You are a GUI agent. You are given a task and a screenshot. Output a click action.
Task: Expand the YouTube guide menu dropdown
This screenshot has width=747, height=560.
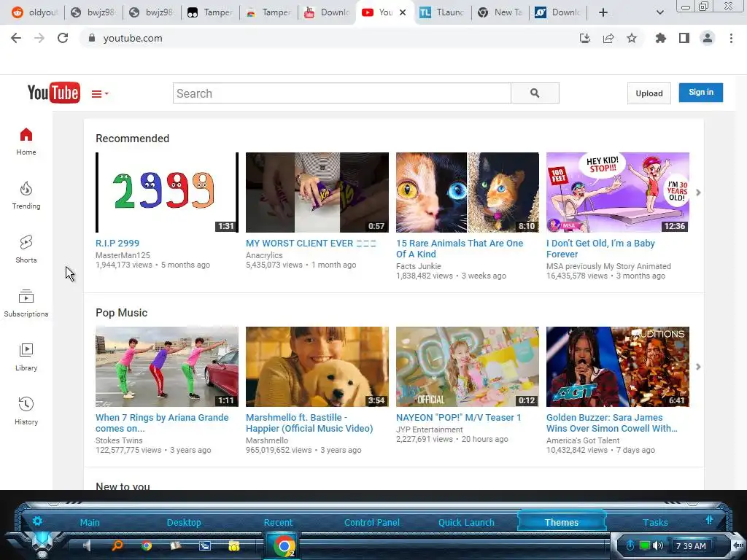(100, 94)
